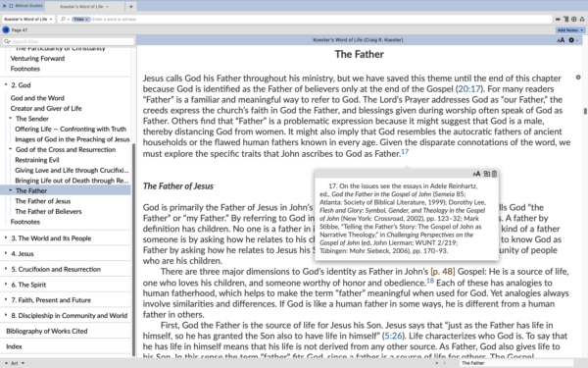Screen dimensions: 588x368
Task: Open the Add Notes dropdown
Action: coord(570,30)
